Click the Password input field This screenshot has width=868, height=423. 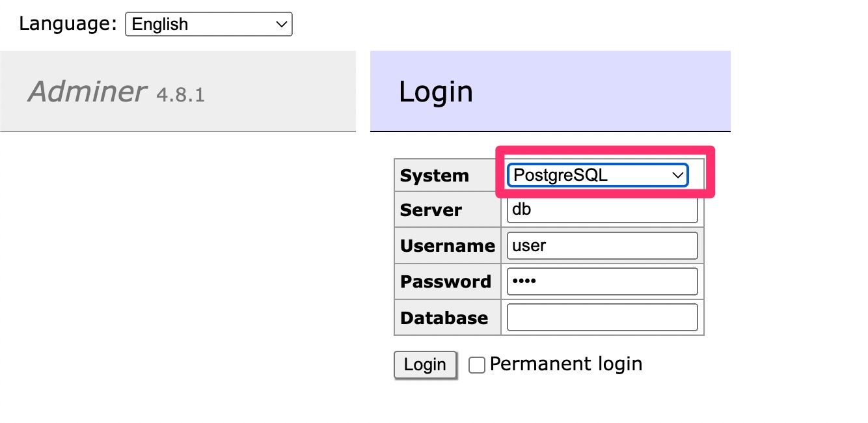pyautogui.click(x=602, y=281)
